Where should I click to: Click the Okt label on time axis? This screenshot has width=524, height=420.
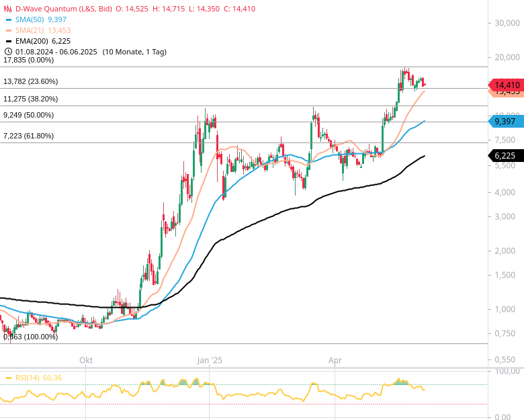point(86,360)
